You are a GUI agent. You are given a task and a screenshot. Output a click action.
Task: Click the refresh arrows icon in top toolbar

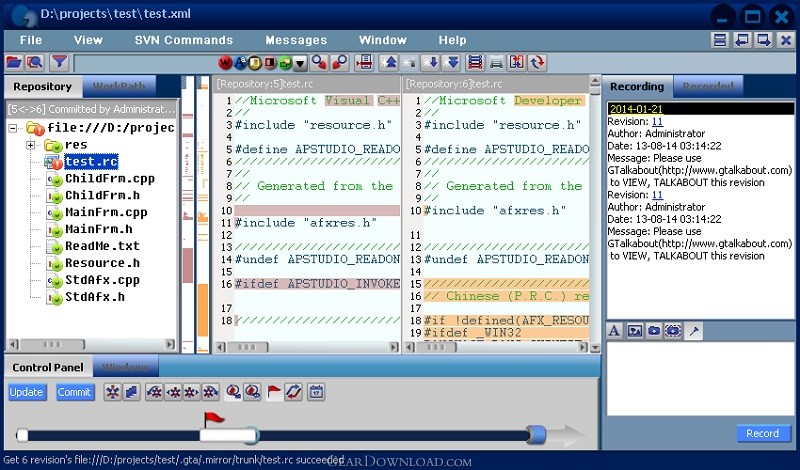click(538, 62)
